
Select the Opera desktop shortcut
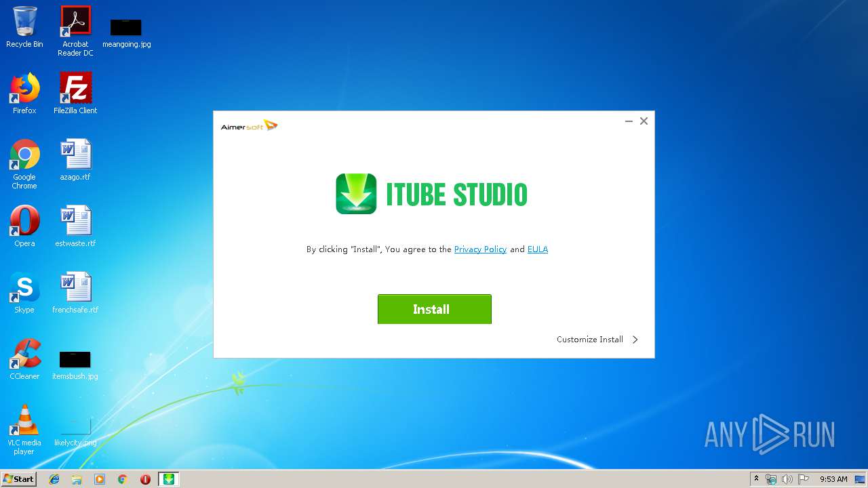[x=24, y=226]
